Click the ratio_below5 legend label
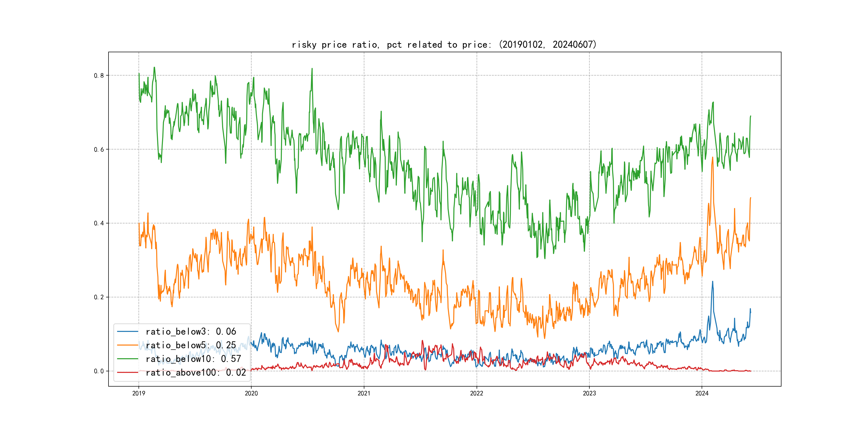 tap(191, 345)
